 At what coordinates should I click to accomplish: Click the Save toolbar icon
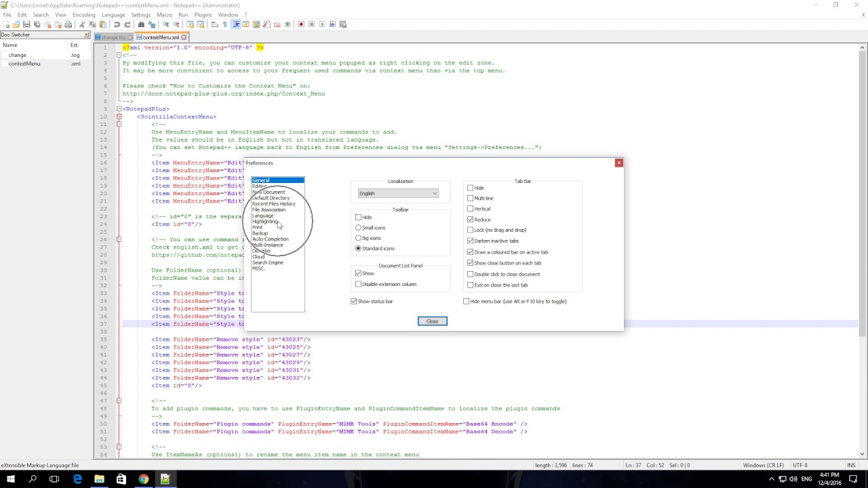pos(26,24)
